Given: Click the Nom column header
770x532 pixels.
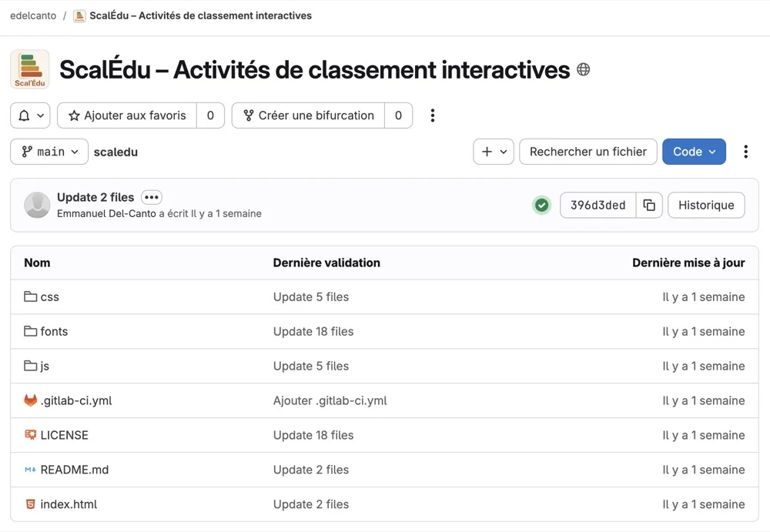Looking at the screenshot, I should (x=37, y=263).
